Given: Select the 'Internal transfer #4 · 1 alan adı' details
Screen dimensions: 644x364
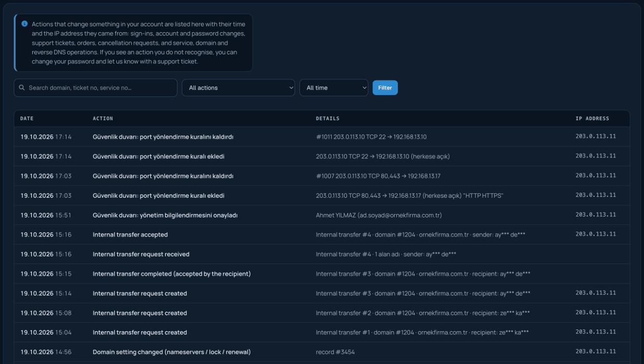Looking at the screenshot, I should pos(386,254).
